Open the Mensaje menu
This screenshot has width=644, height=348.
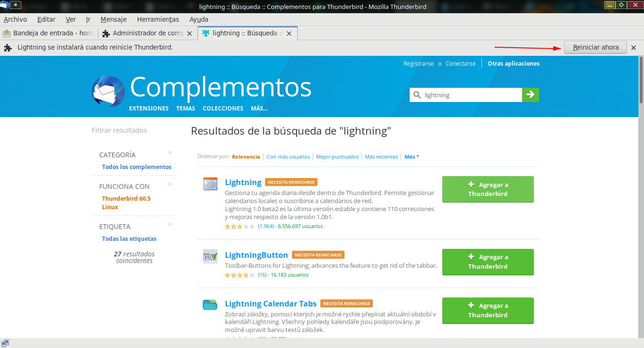[113, 19]
